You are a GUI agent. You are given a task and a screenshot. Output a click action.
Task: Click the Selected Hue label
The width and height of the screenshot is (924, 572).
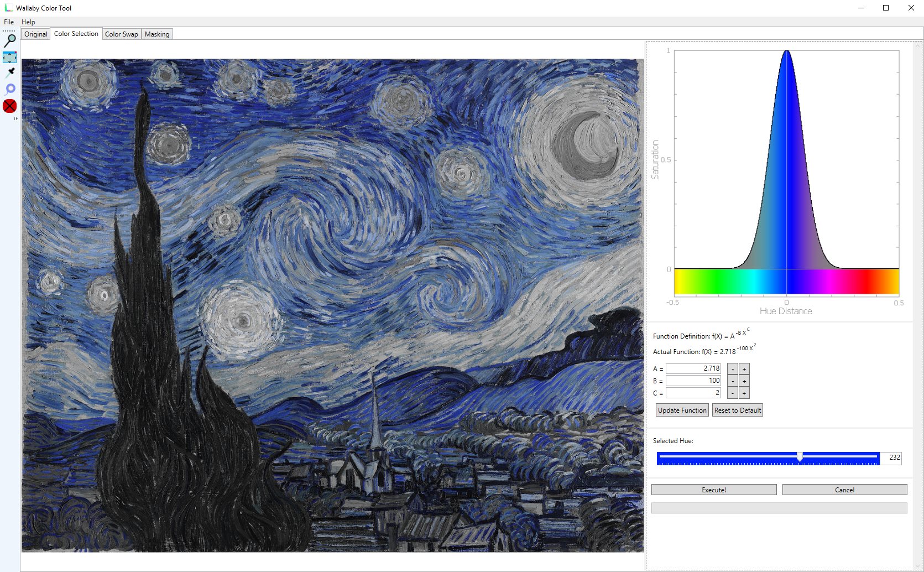(x=673, y=441)
